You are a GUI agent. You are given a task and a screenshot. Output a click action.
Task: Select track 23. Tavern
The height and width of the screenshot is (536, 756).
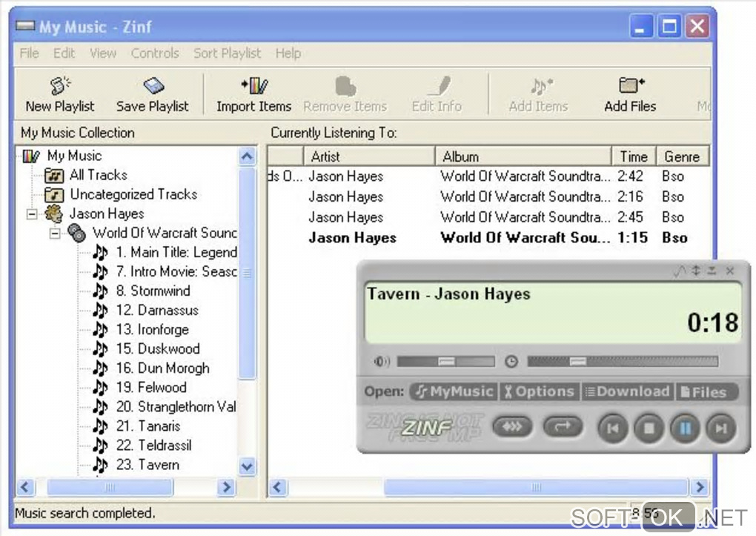[x=136, y=465]
